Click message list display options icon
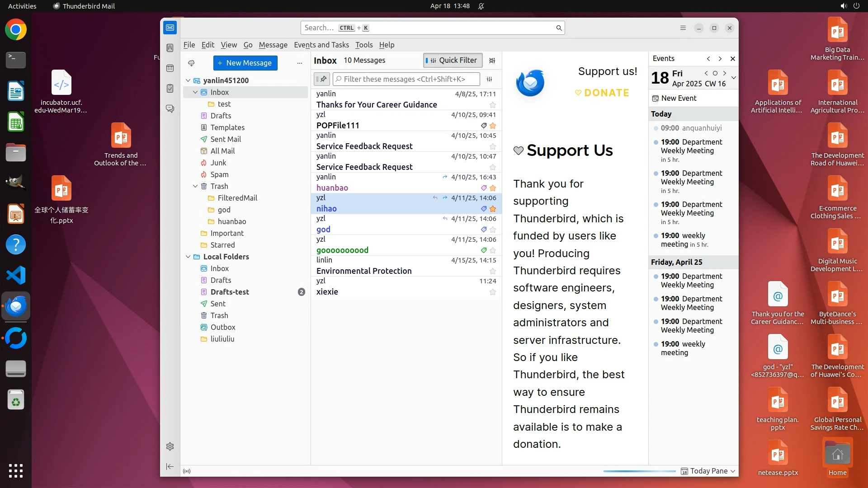 [x=492, y=61]
